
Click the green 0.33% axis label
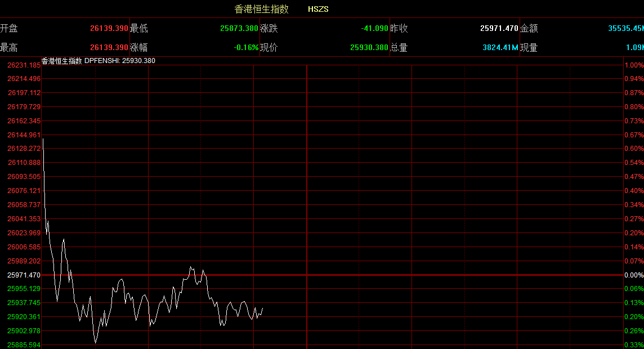(x=633, y=344)
